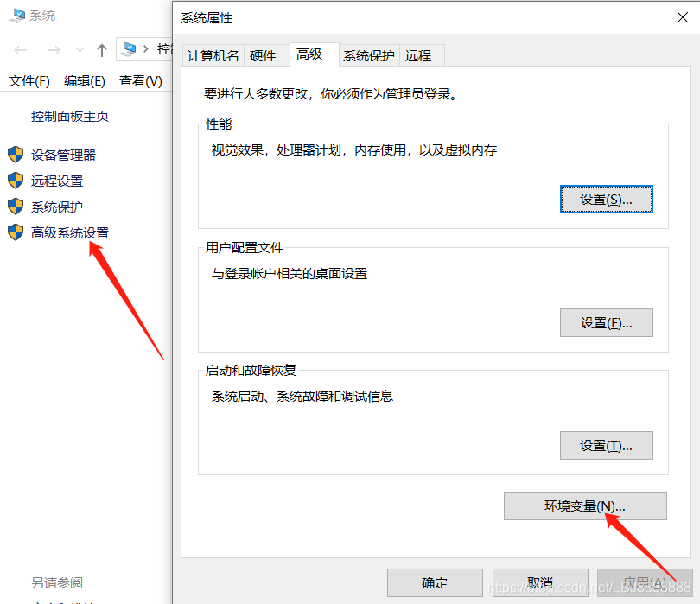Open 环境变量(N)... button
This screenshot has height=604, width=700.
click(x=585, y=506)
